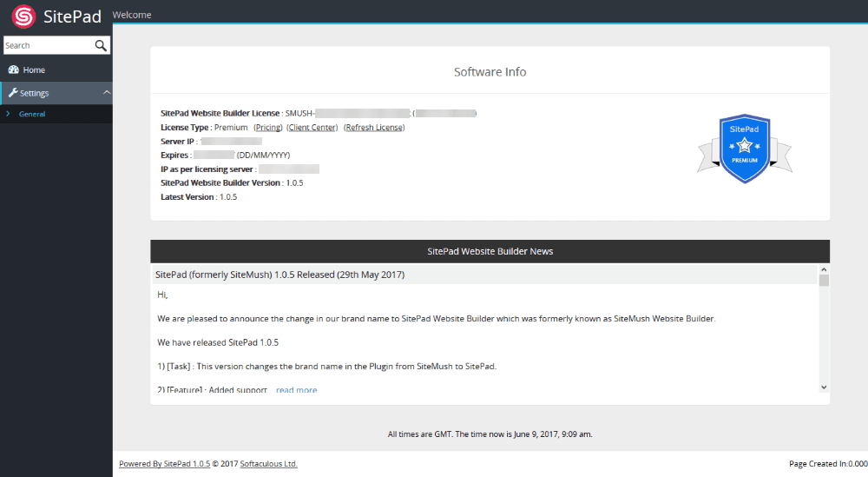Open the Settings menu item
The image size is (868, 477).
point(56,93)
